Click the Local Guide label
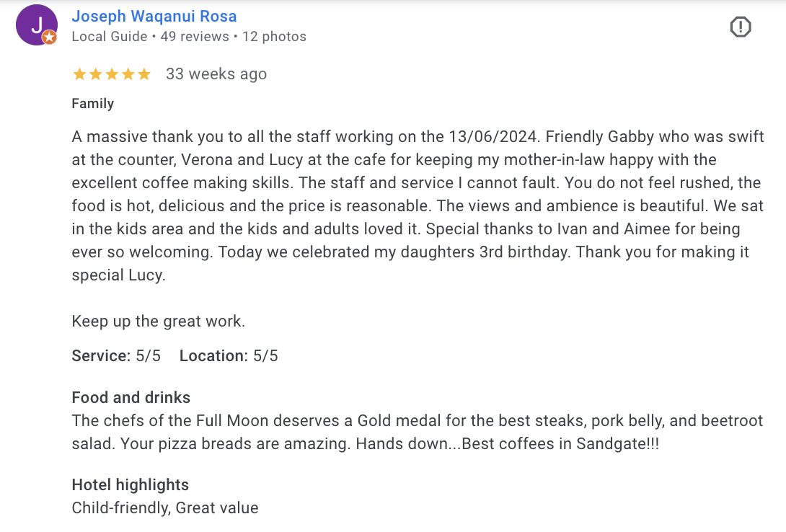 pyautogui.click(x=110, y=37)
